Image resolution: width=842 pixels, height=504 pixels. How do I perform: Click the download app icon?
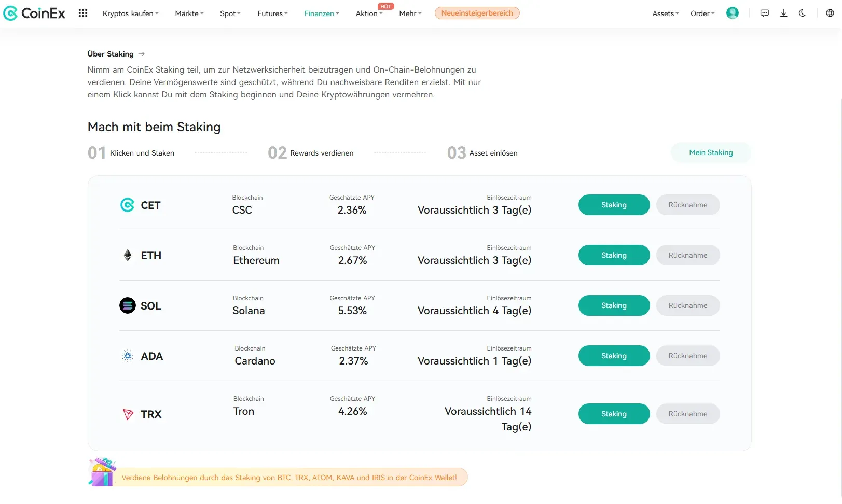[784, 13]
